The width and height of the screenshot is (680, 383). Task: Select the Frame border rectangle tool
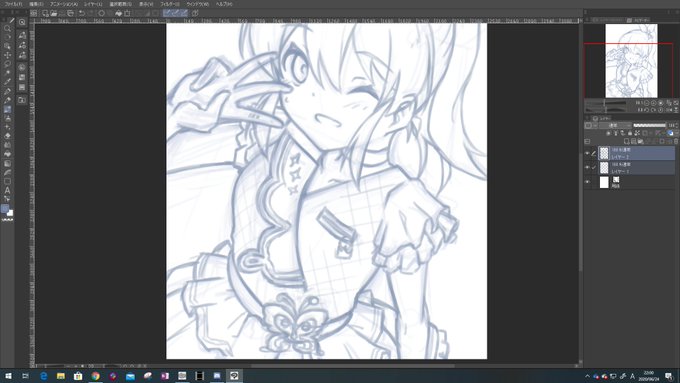[x=7, y=181]
